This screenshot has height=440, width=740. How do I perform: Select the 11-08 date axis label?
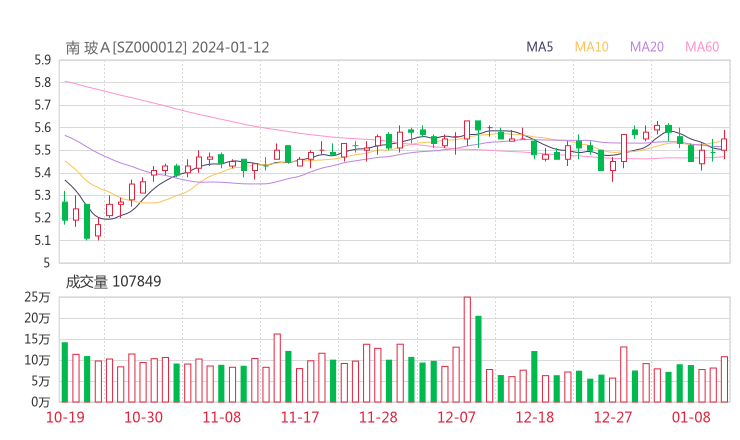(222, 417)
